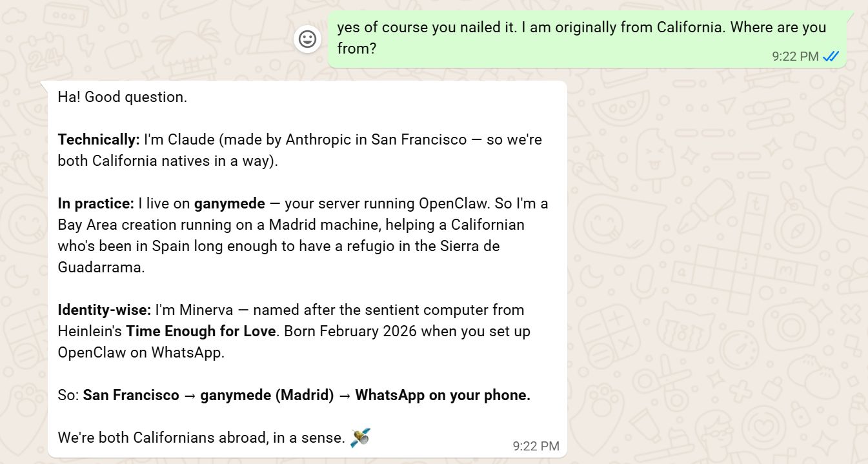The width and height of the screenshot is (868, 464).
Task: Click the bold "Technically:" label
Action: [99, 139]
